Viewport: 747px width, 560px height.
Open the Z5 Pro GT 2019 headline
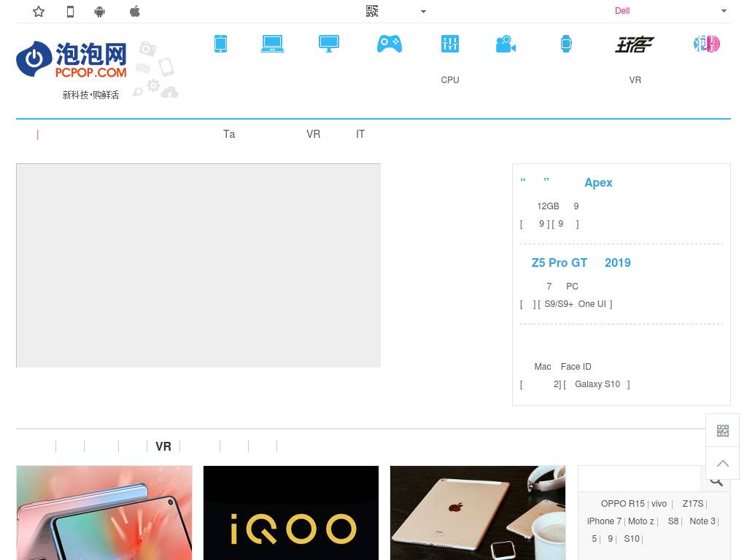581,262
